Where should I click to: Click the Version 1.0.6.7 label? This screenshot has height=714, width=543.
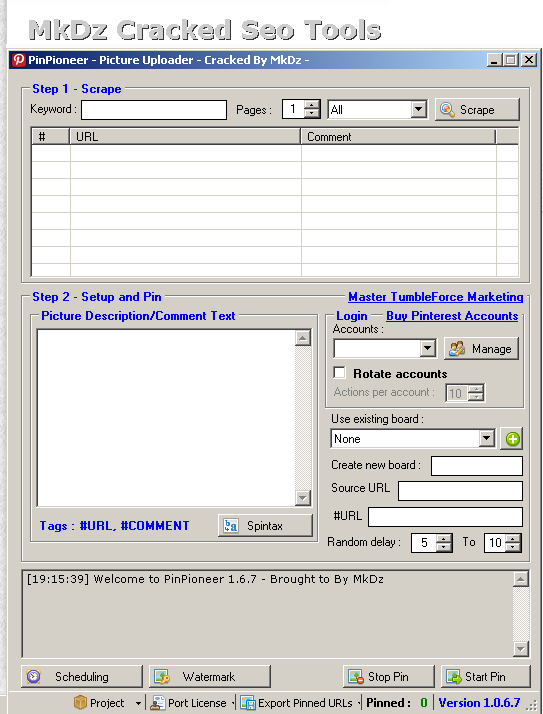point(479,703)
